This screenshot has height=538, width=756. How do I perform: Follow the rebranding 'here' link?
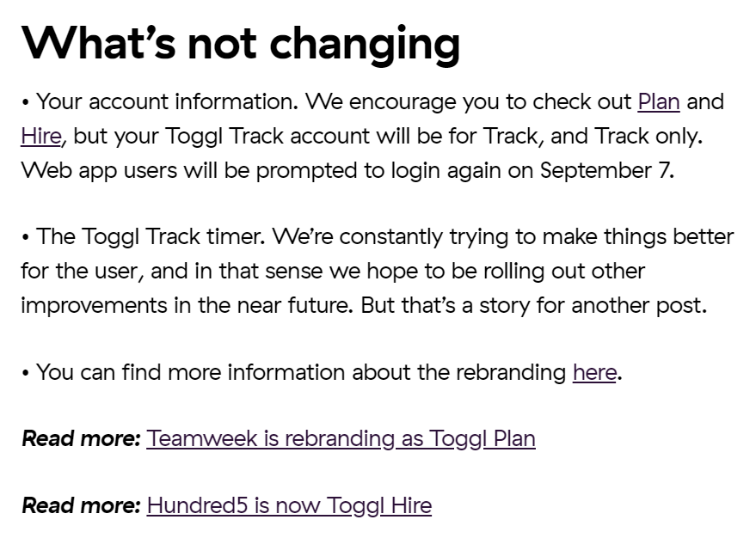tap(594, 372)
